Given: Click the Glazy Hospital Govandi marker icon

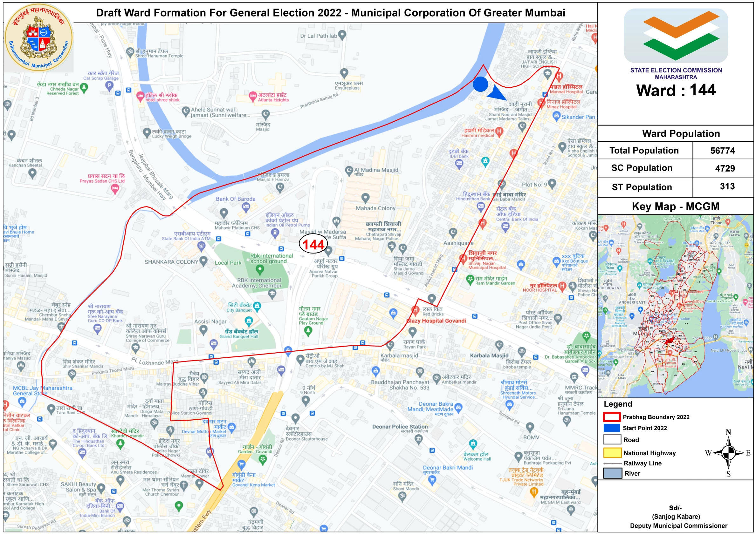Looking at the screenshot, I should pyautogui.click(x=415, y=310).
